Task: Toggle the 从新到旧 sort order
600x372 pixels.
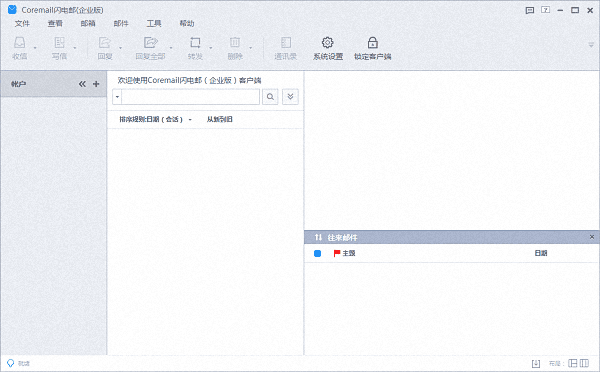Action: (220, 119)
